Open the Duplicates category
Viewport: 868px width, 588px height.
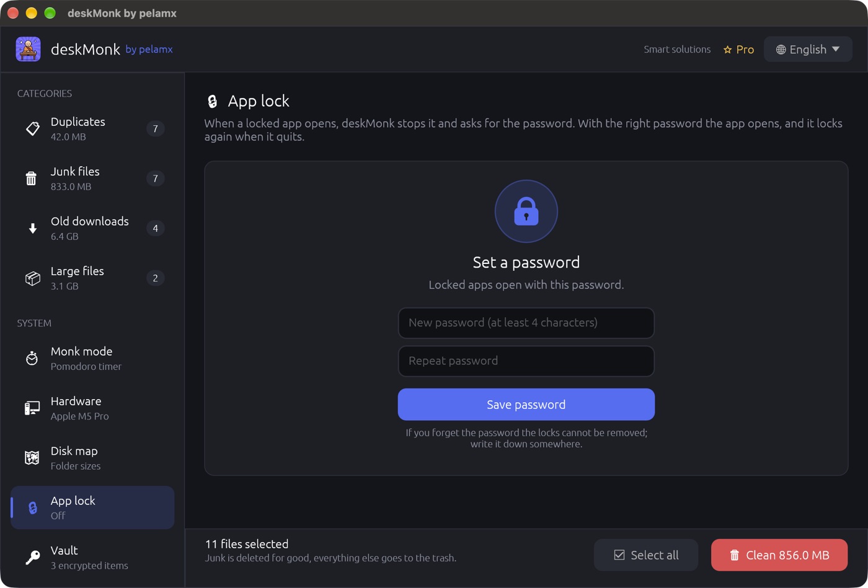92,129
